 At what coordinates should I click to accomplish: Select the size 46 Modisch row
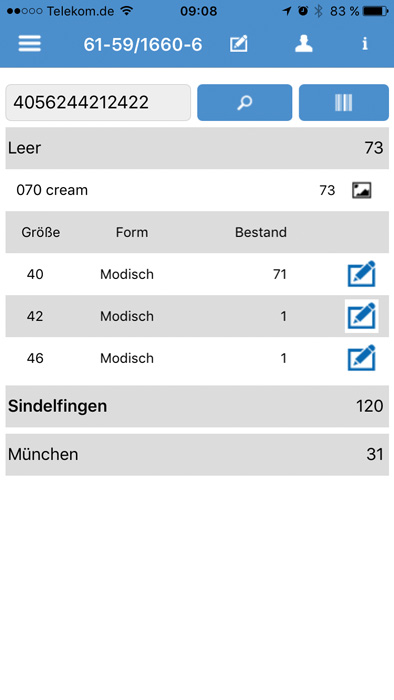(197, 358)
